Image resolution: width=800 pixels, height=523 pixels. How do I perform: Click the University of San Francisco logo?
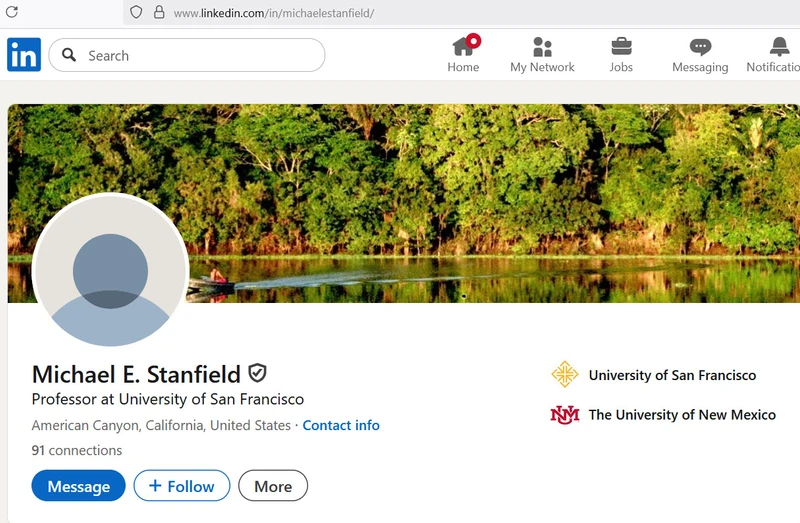point(565,375)
